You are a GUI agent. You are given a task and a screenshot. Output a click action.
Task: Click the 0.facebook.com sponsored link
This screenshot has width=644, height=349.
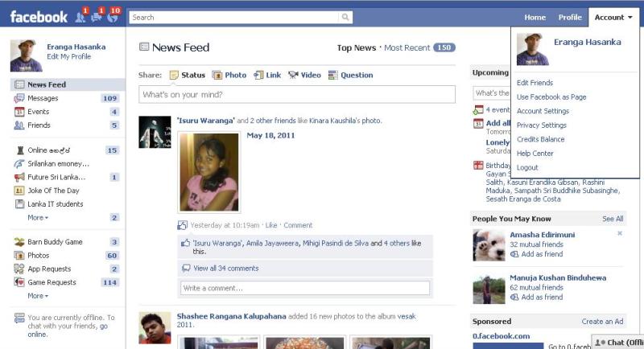pos(501,336)
